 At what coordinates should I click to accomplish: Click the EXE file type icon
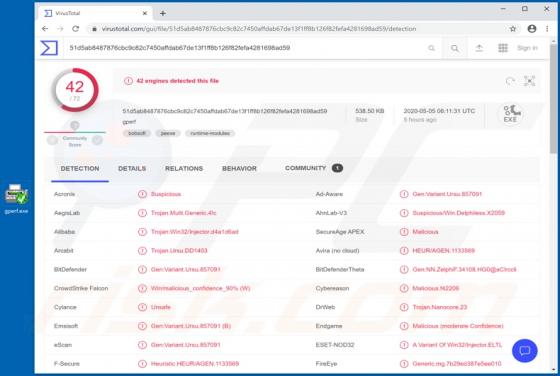[511, 114]
